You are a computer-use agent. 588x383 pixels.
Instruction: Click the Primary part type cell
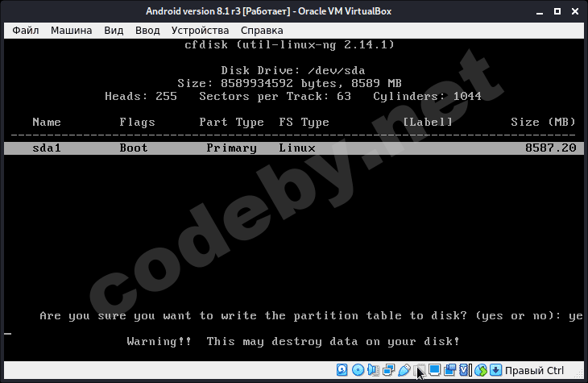coord(231,148)
